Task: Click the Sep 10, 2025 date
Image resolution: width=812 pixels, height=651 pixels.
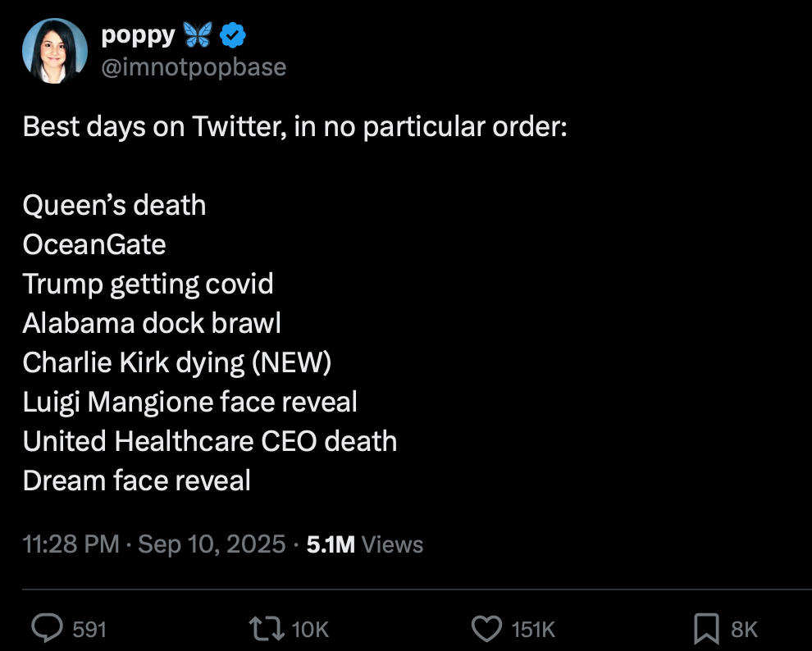Action: pos(212,544)
